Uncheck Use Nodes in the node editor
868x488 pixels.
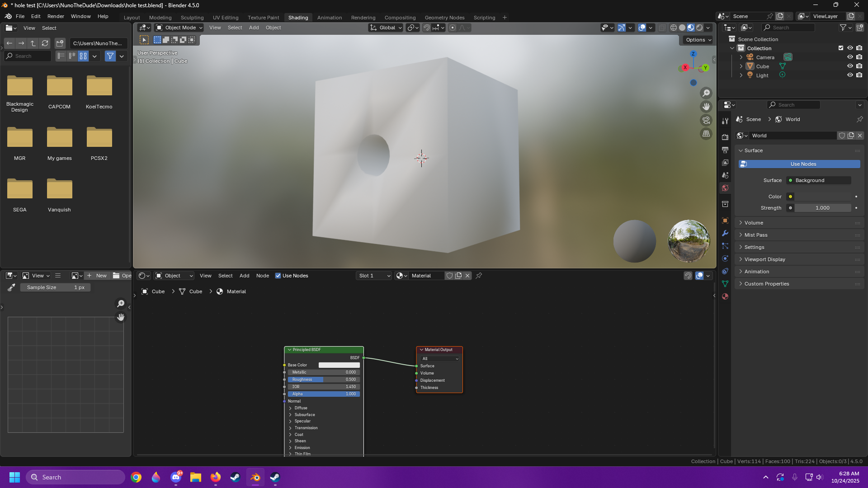pos(278,276)
